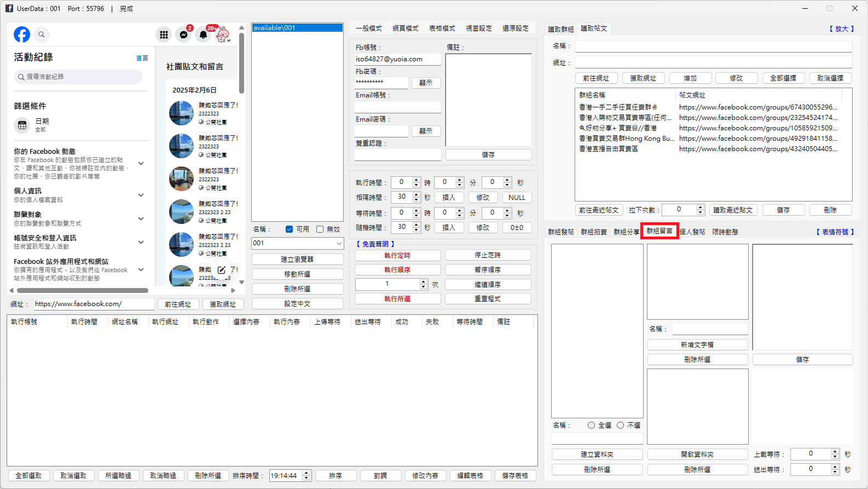Open the Messenger chat icon

(x=184, y=34)
